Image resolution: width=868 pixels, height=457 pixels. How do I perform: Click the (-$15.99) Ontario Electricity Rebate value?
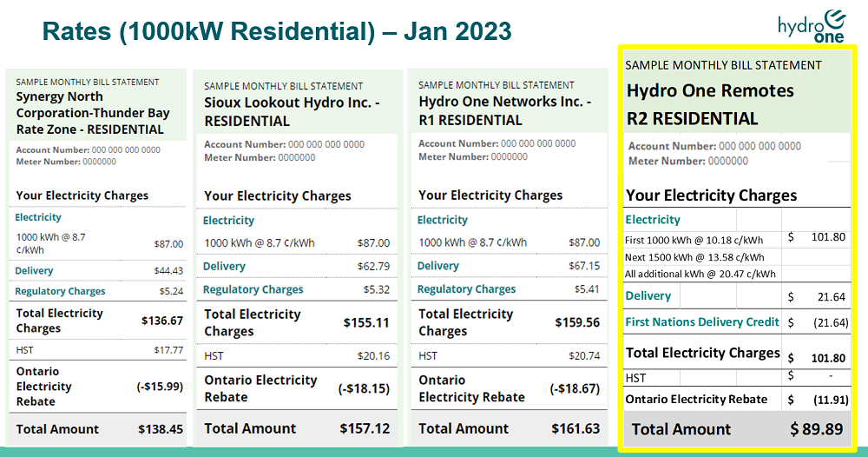click(x=160, y=387)
